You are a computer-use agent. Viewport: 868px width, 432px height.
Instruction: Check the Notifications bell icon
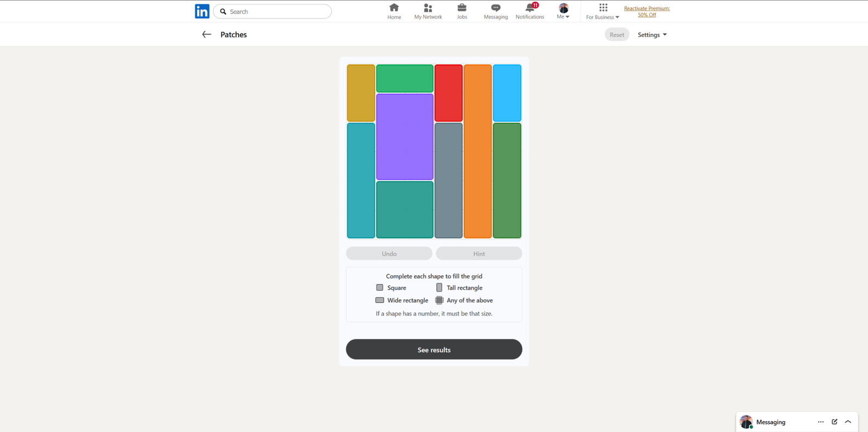pyautogui.click(x=529, y=8)
